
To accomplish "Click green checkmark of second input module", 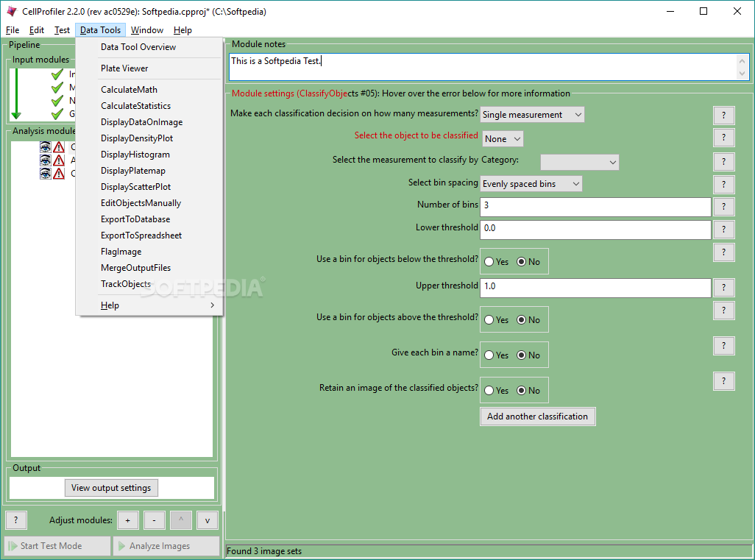I will click(x=57, y=88).
